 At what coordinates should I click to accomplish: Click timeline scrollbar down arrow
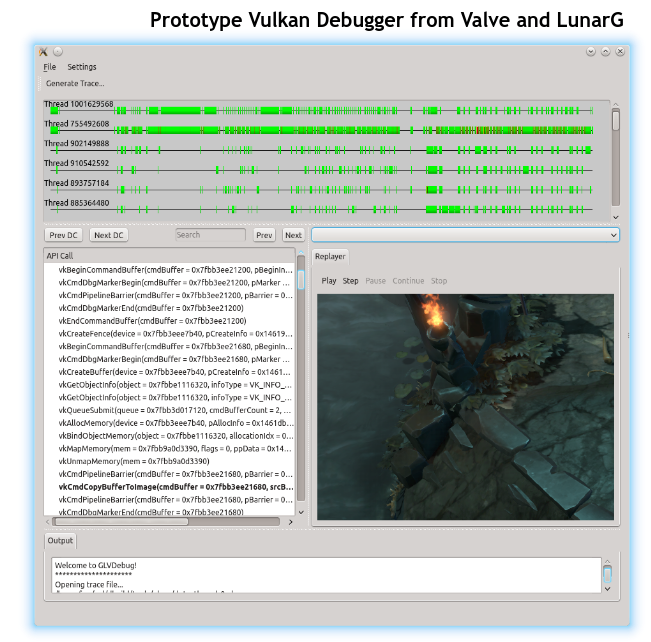616,217
